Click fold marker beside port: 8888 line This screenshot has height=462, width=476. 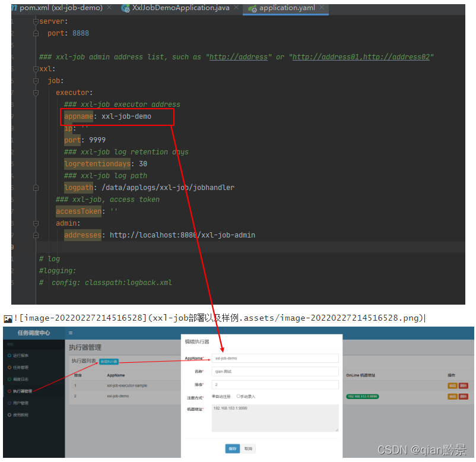tap(36, 33)
